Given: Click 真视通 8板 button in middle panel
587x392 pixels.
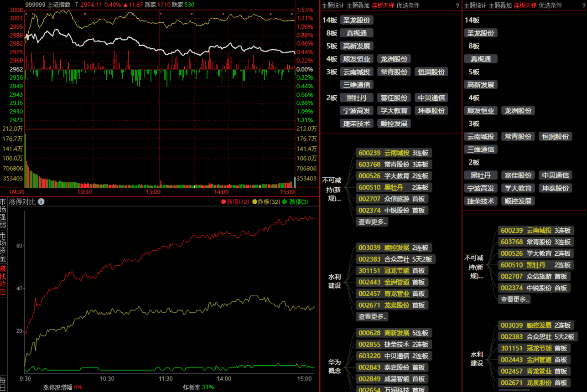Looking at the screenshot, I should pyautogui.click(x=357, y=33).
